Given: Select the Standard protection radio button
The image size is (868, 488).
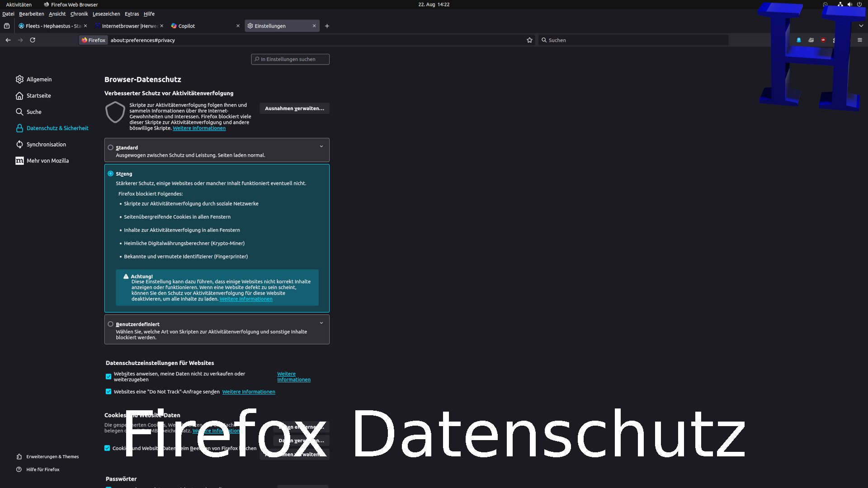Looking at the screenshot, I should click(x=110, y=147).
